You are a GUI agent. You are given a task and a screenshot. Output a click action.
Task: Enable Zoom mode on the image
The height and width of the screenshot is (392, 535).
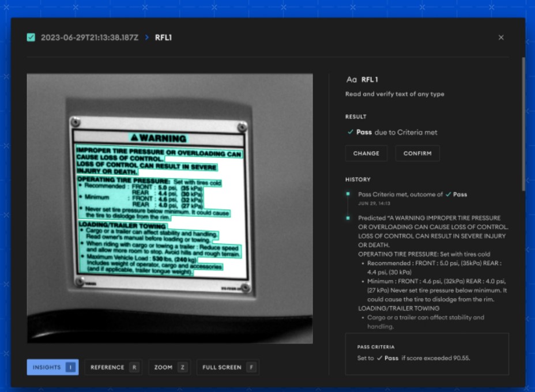(169, 367)
